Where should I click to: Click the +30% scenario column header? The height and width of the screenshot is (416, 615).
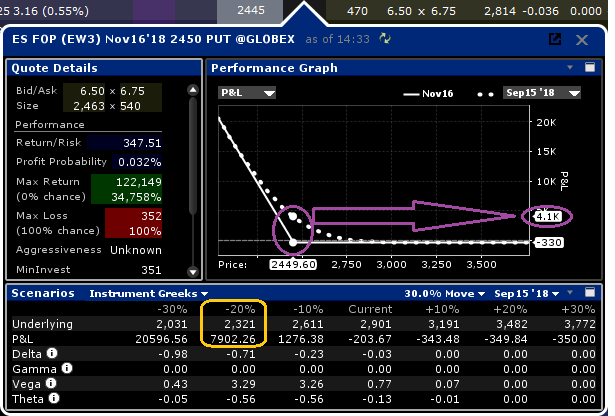578,309
